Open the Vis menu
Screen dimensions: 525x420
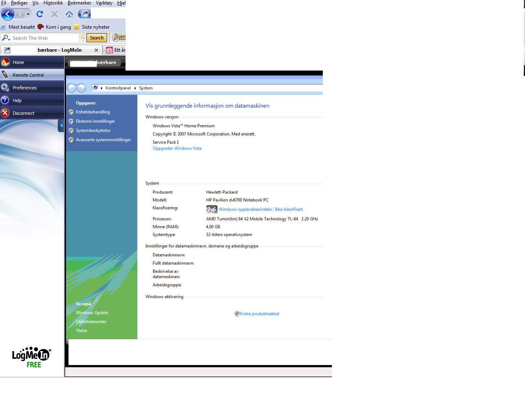35,3
